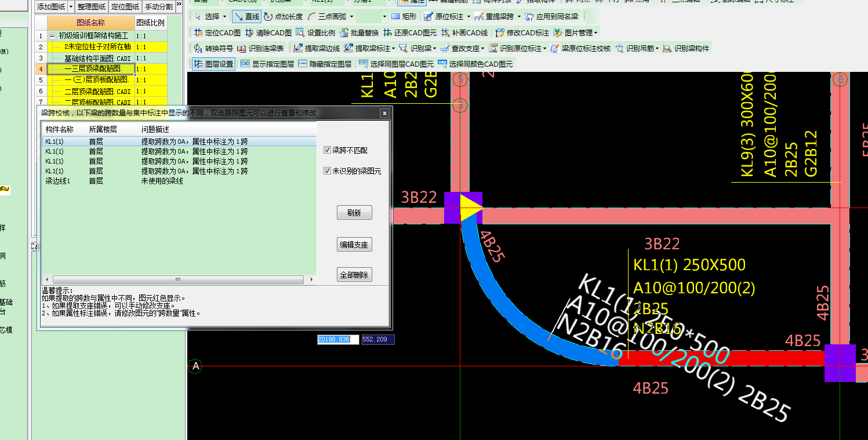Toggle the 梁跨不匹配 checkbox
The image size is (868, 440).
328,151
